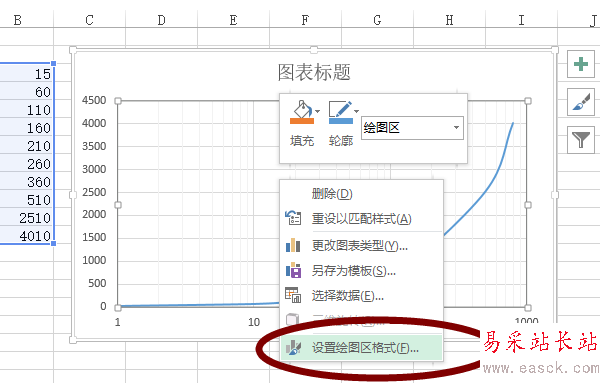Screen dimensions: 600x383
Task: Open the Chart Elements plus button
Action: pos(581,64)
